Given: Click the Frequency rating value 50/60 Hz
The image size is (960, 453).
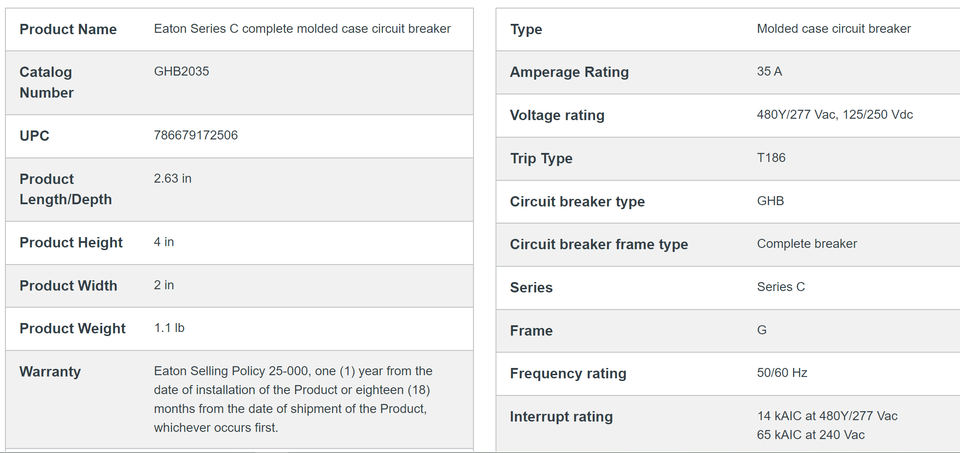Looking at the screenshot, I should [782, 373].
